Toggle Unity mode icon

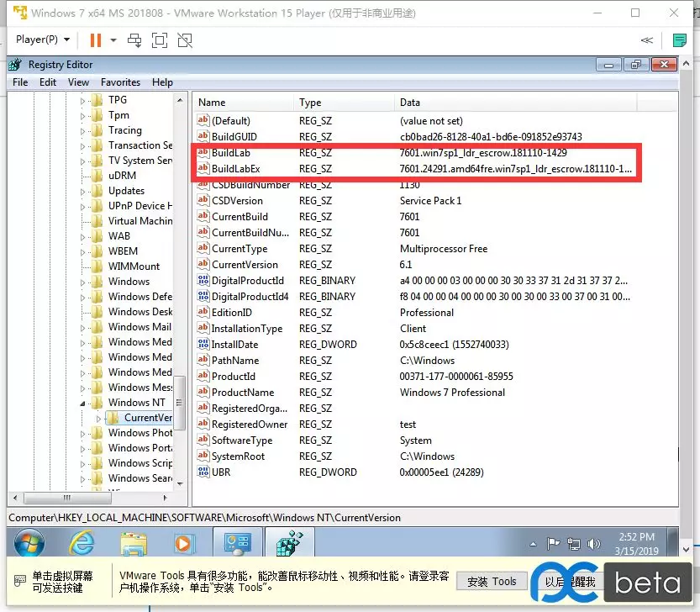click(x=185, y=40)
